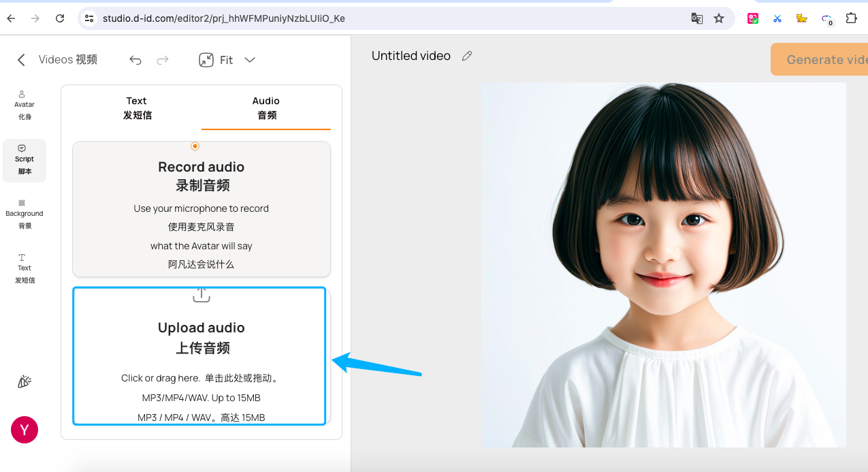Viewport: 868px width, 472px height.
Task: Click the orange record indicator
Action: (195, 146)
